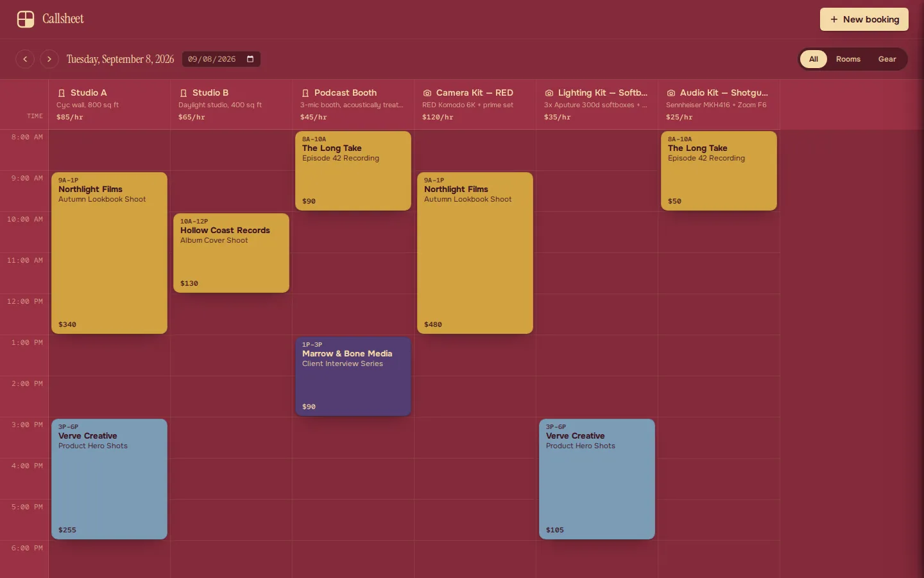924x578 pixels.
Task: Click the Studio A room icon
Action: [x=62, y=93]
